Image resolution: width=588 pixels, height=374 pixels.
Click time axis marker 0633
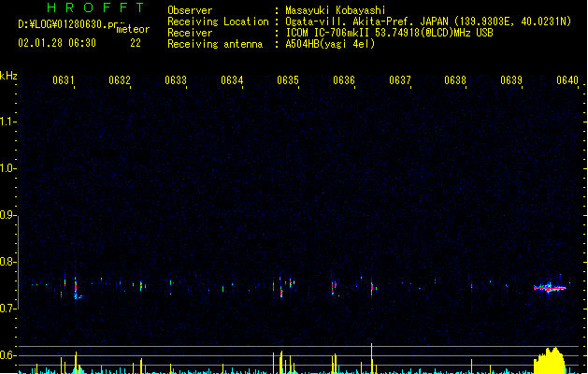coord(176,80)
